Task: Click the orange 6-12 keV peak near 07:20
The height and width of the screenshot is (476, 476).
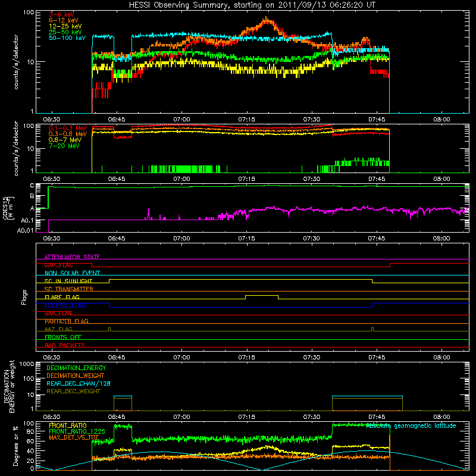Action: [266, 20]
